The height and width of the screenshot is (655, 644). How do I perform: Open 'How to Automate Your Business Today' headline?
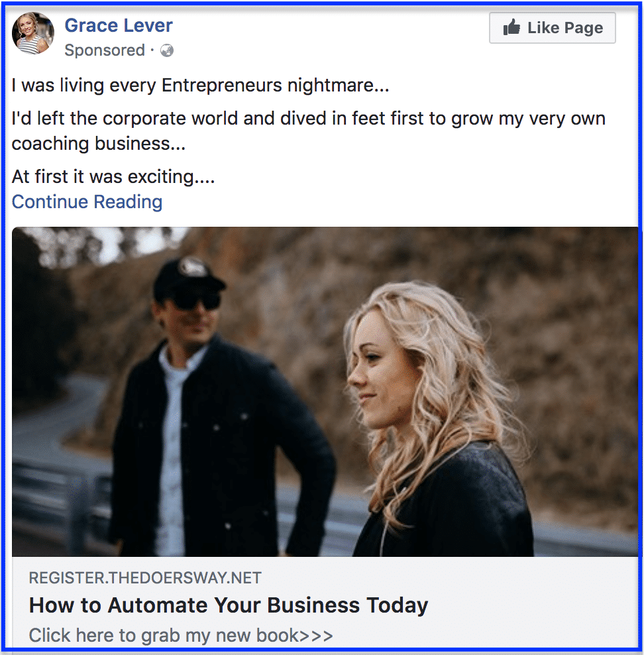pos(229,605)
